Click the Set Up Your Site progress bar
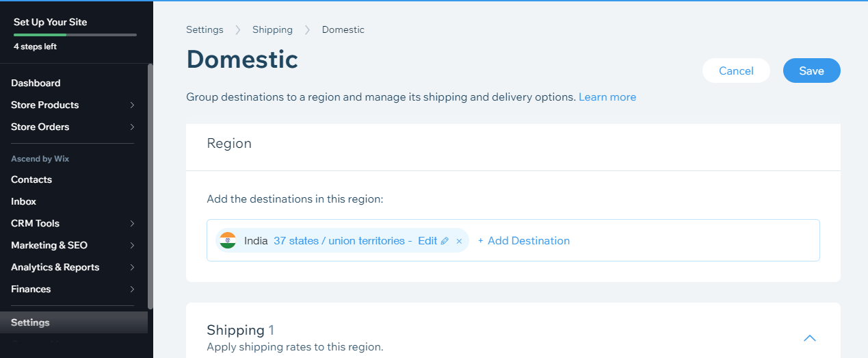The height and width of the screenshot is (358, 868). tap(75, 34)
